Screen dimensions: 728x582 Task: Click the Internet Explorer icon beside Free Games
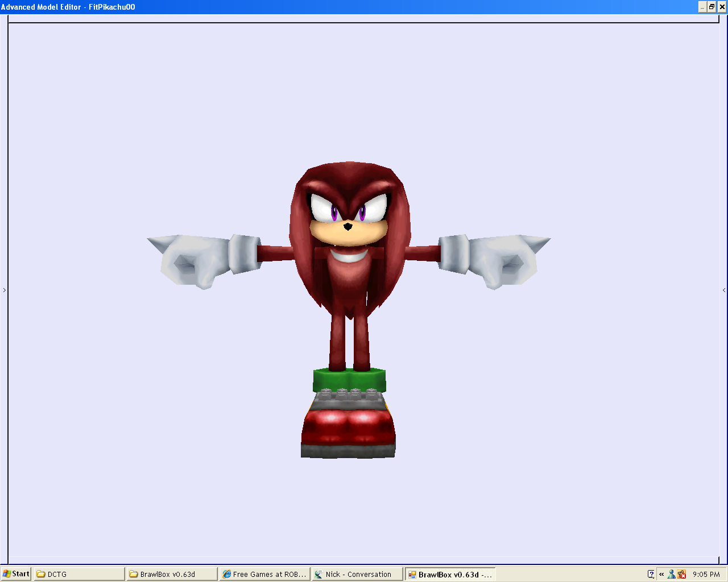point(226,574)
